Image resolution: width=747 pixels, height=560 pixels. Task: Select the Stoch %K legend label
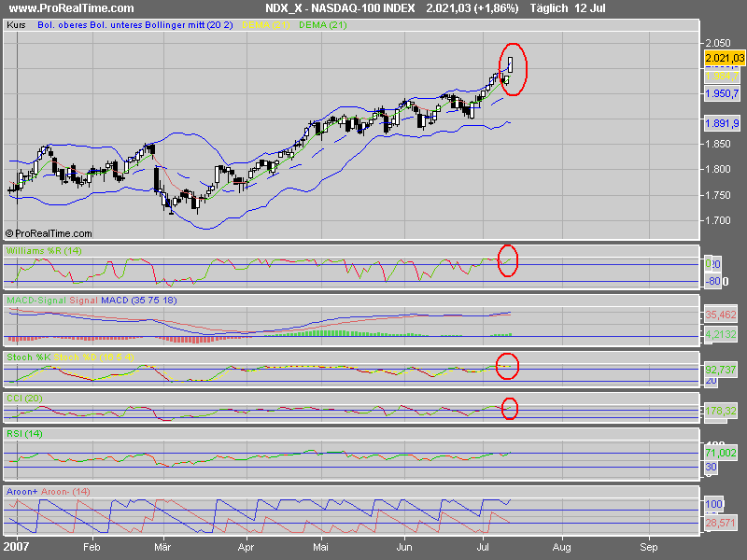click(29, 357)
